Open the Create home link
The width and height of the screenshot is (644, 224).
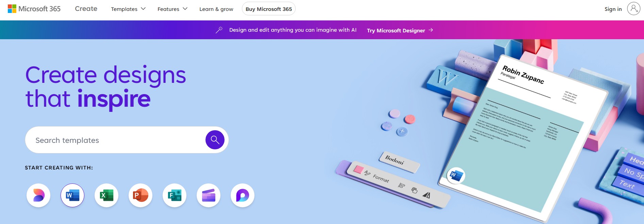tap(86, 9)
